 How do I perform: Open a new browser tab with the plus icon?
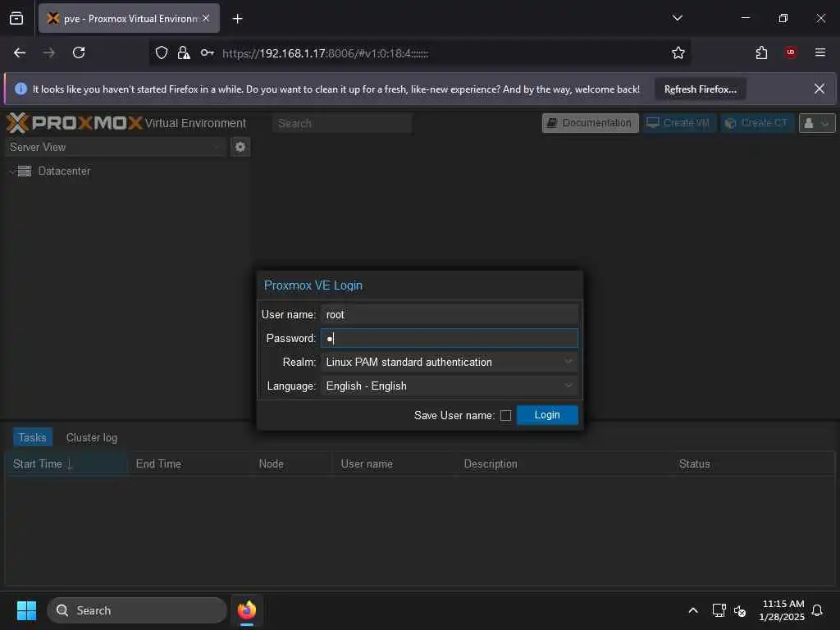pos(237,19)
